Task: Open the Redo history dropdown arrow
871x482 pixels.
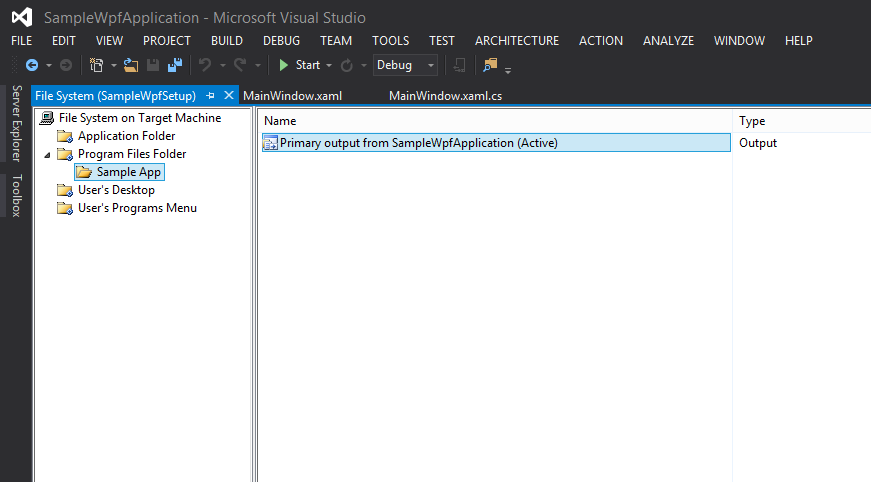Action: pyautogui.click(x=258, y=66)
